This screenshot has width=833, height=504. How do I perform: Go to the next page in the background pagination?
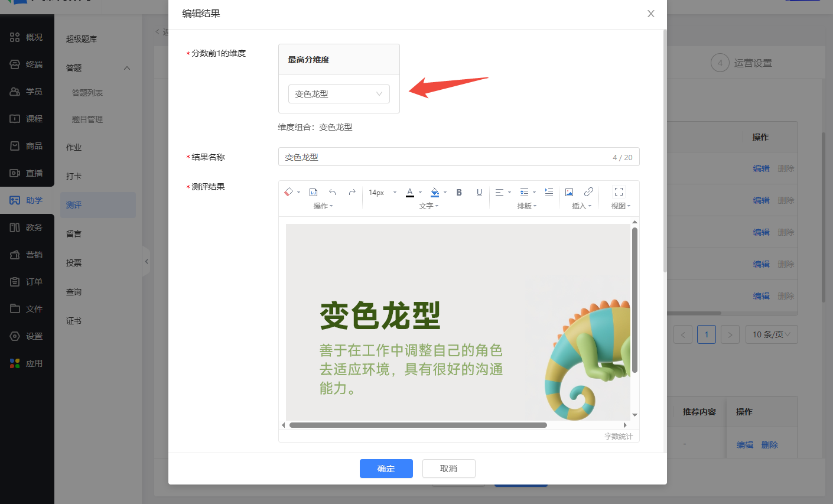coord(730,334)
